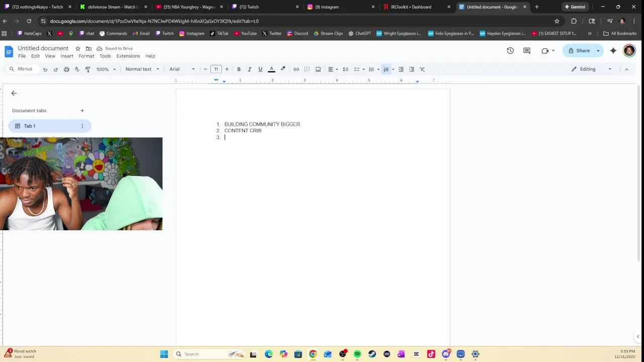This screenshot has width=644, height=362.
Task: Click the font size field showing 11
Action: [216, 69]
